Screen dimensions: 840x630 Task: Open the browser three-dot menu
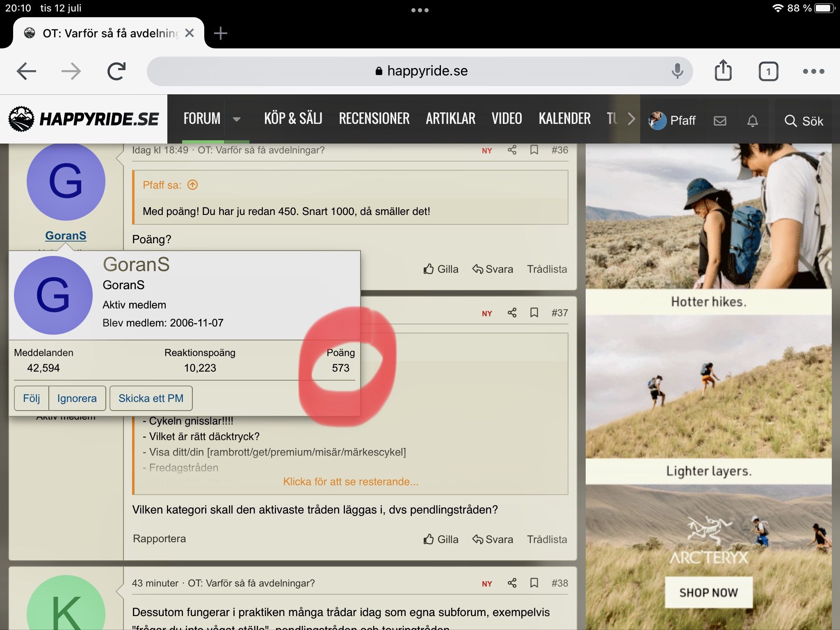click(813, 71)
